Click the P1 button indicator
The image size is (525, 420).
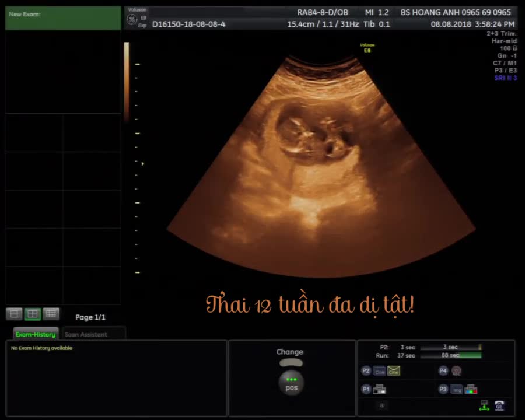(366, 389)
